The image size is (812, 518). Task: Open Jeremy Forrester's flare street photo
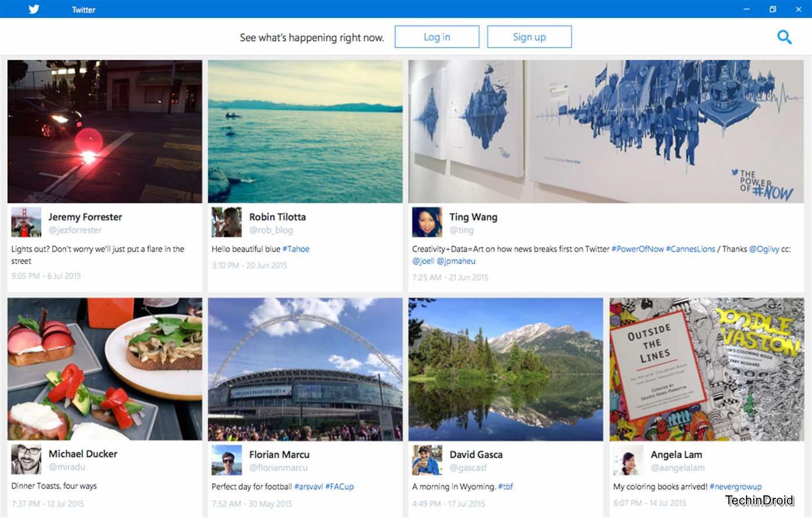point(105,131)
